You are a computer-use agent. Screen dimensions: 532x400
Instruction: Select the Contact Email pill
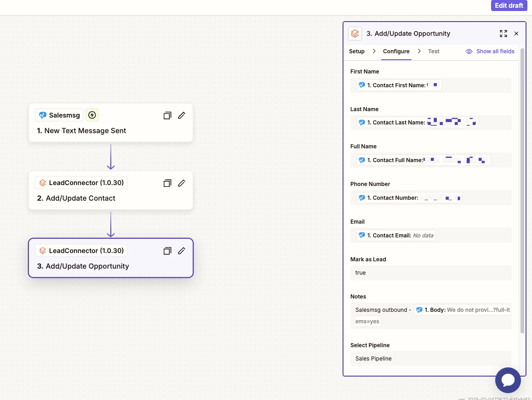[x=395, y=235]
